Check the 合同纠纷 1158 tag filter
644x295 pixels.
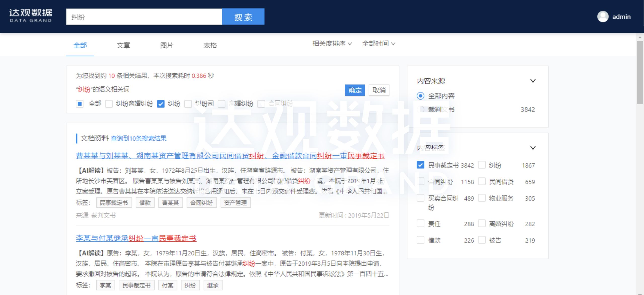(x=420, y=181)
